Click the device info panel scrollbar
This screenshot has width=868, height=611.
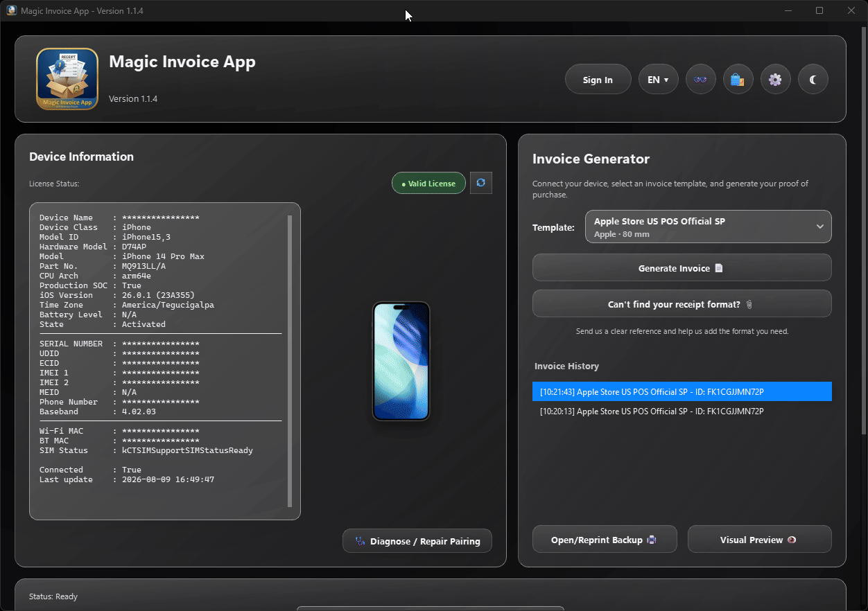290,360
